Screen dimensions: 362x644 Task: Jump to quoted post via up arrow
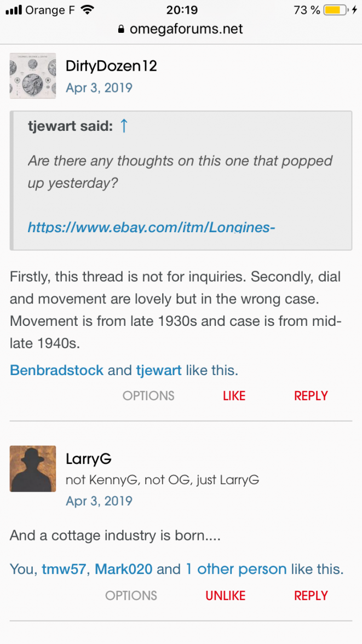[124, 126]
